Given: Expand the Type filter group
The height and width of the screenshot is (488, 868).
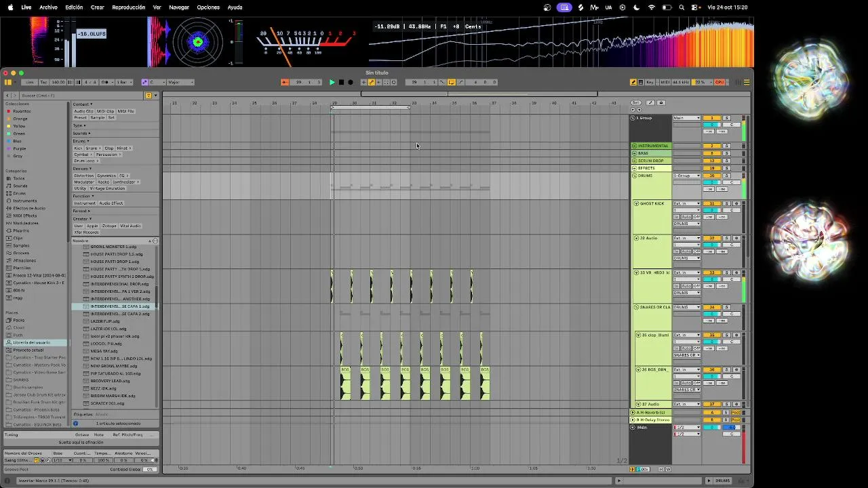Looking at the screenshot, I should 79,125.
